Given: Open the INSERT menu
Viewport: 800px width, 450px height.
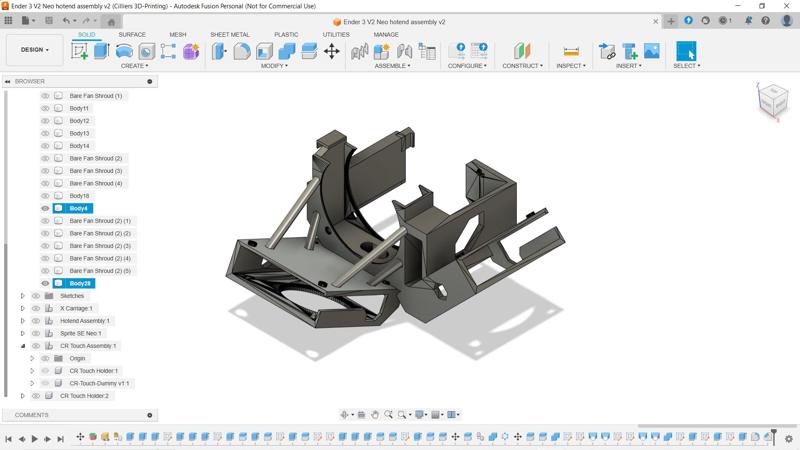Looking at the screenshot, I should coord(629,66).
